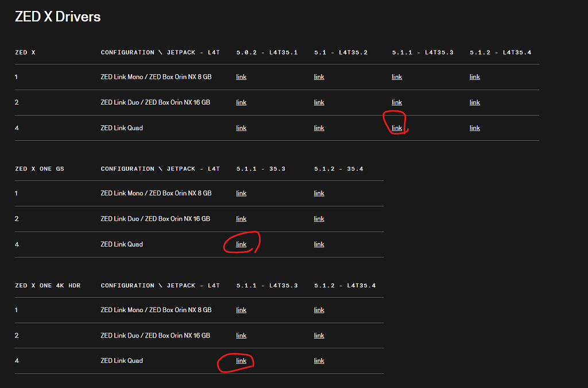The height and width of the screenshot is (388, 588).
Task: Download ZED X ONE GS Duo 5.1.1 driver
Action: (x=241, y=218)
